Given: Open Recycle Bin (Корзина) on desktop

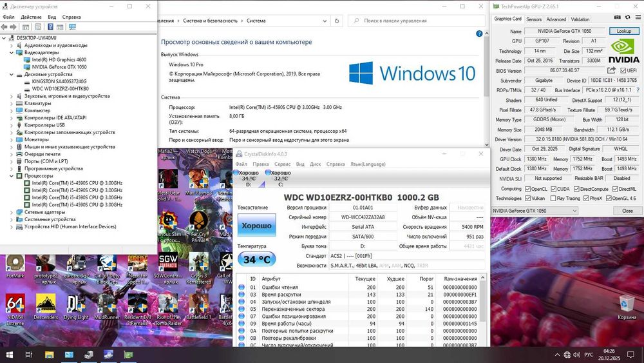Looking at the screenshot, I should pos(627,308).
